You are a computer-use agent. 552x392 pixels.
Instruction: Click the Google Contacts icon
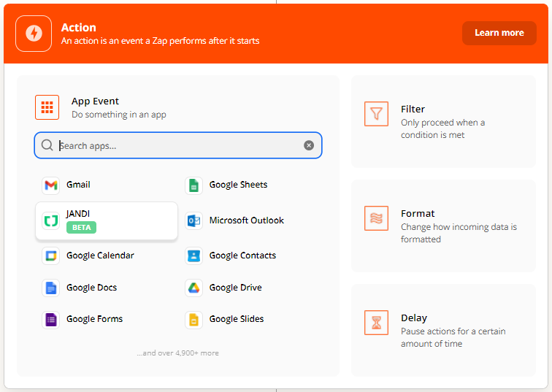coord(193,255)
